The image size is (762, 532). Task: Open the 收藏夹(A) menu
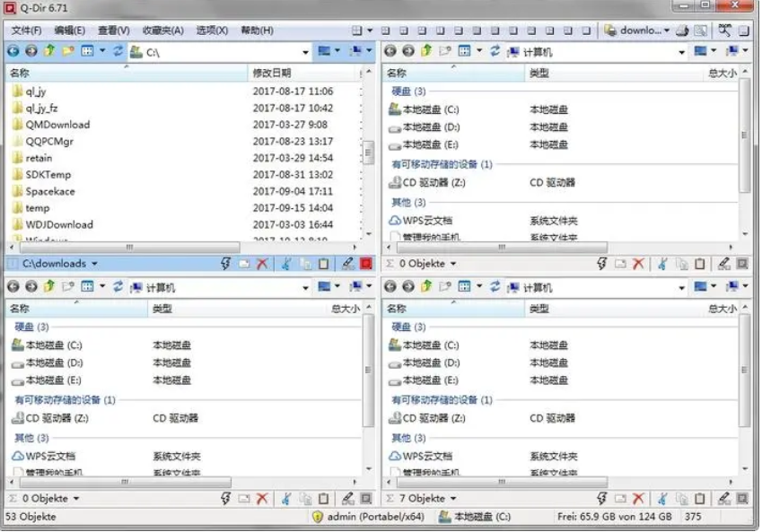tap(162, 31)
